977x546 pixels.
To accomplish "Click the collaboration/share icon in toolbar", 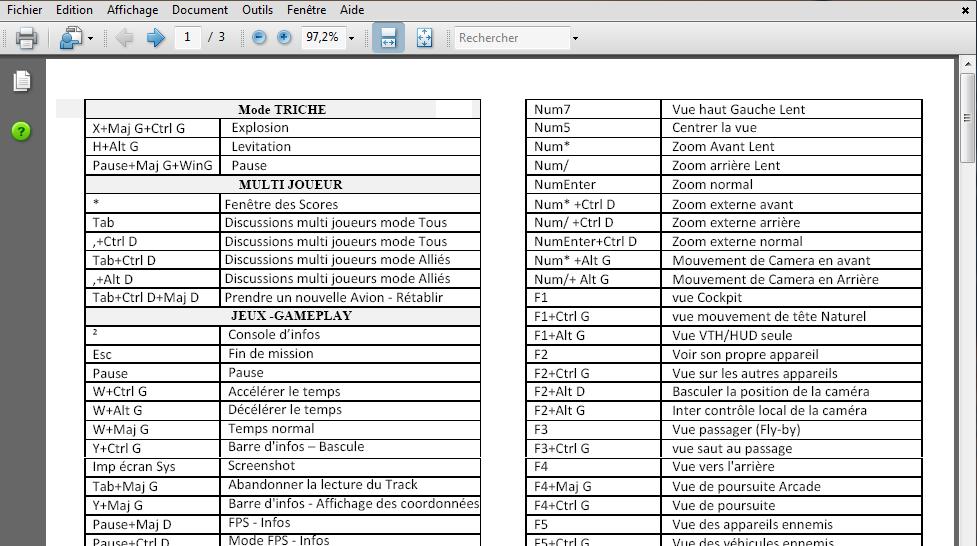I will pyautogui.click(x=70, y=38).
